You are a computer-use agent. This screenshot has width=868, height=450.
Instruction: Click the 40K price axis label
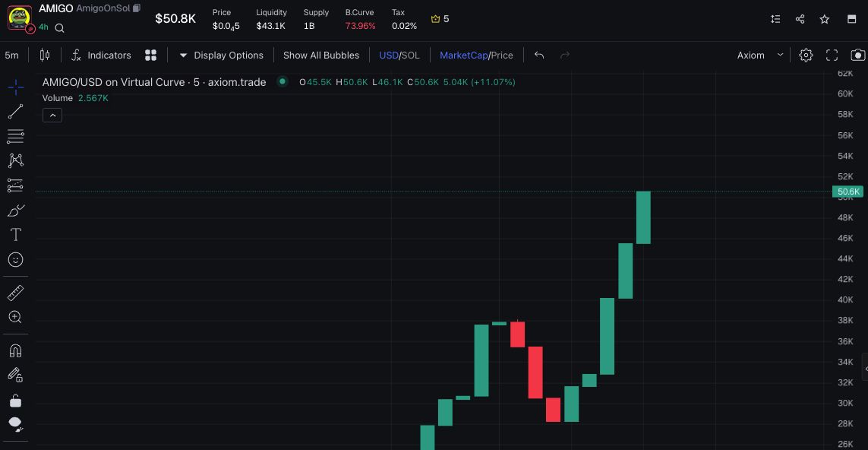point(845,299)
